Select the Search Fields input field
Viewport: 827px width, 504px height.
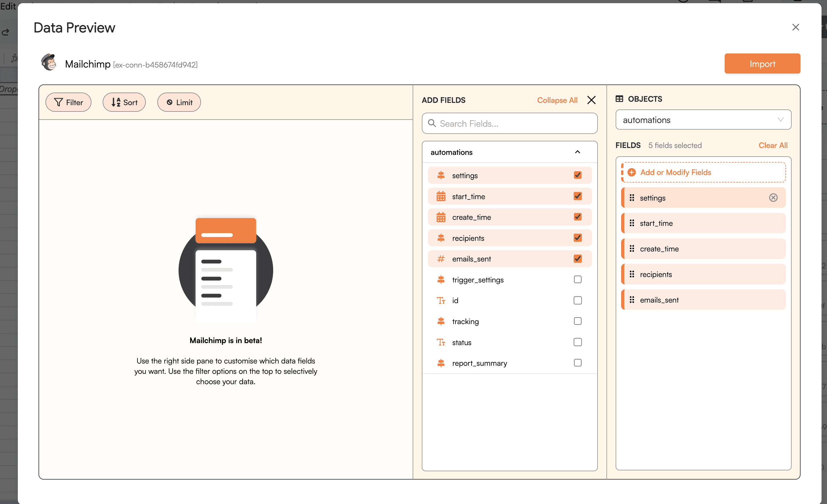(509, 123)
